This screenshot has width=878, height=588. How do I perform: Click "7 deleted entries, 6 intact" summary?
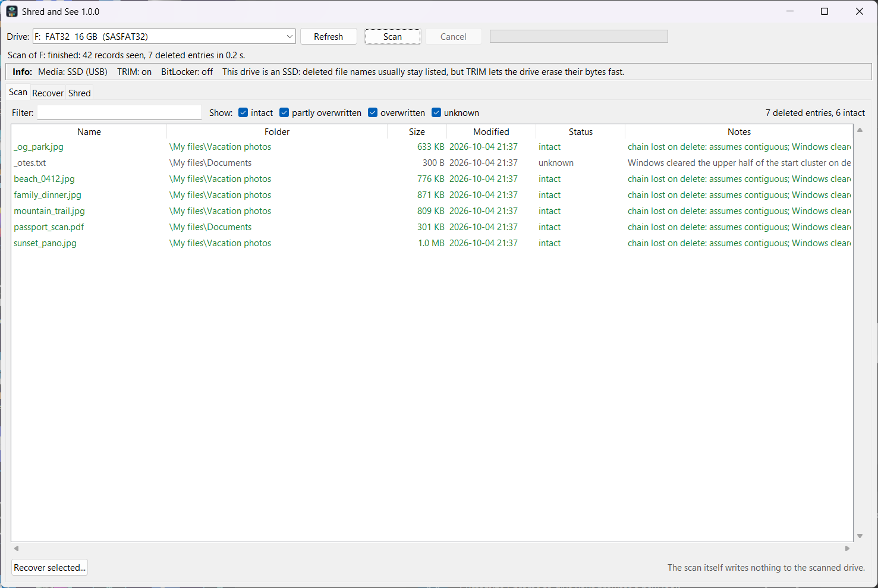(x=815, y=113)
